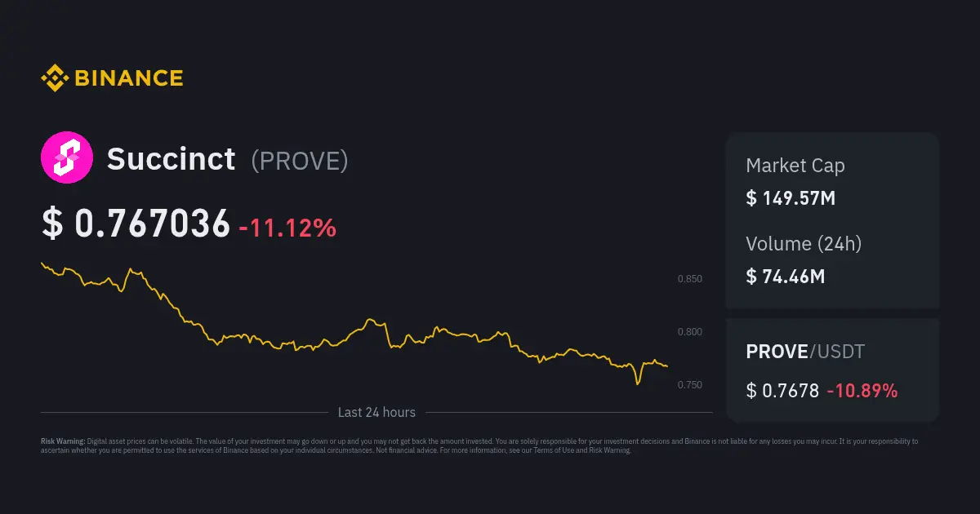Click the $ 0.767036 current price
Viewport: 980px width, 514px height.
pos(136,225)
